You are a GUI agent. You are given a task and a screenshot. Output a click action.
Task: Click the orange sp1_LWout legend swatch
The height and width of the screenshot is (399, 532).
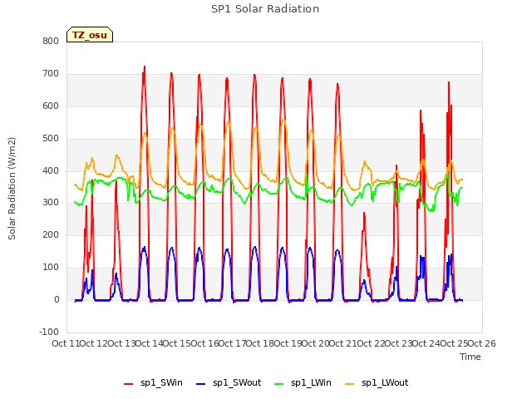(x=349, y=384)
